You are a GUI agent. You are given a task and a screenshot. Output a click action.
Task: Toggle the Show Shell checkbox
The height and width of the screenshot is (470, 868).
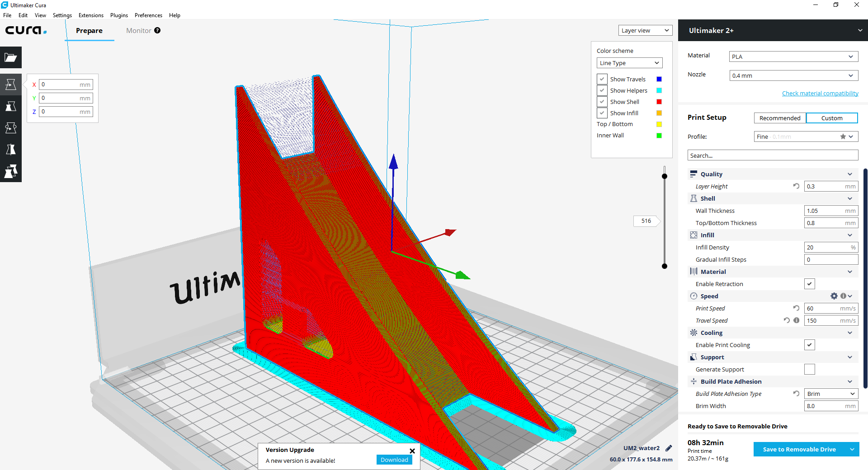602,102
